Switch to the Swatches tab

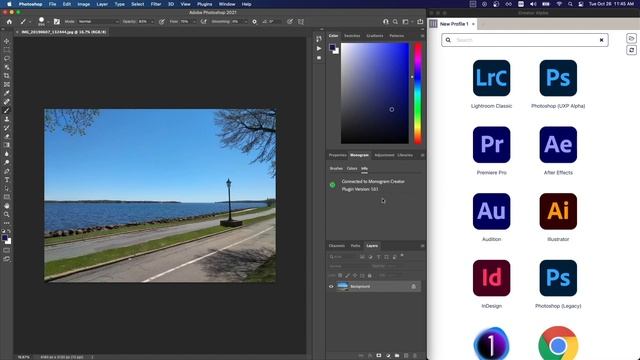352,36
